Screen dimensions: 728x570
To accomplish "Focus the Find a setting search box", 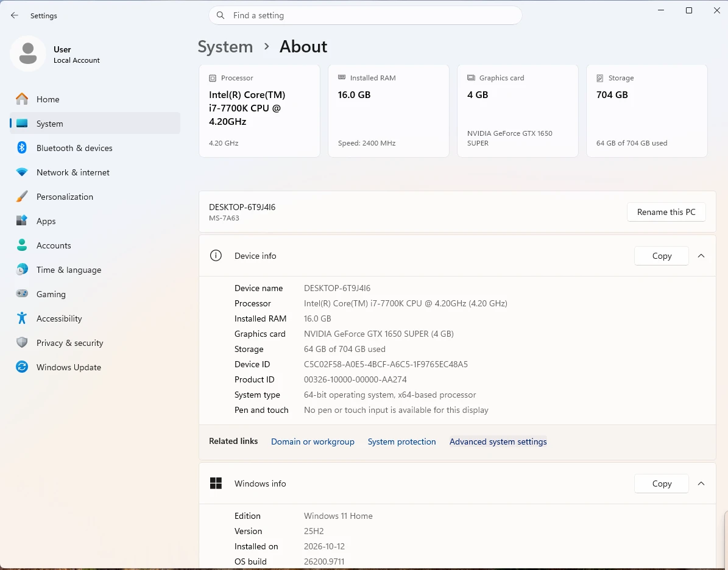I will [366, 15].
